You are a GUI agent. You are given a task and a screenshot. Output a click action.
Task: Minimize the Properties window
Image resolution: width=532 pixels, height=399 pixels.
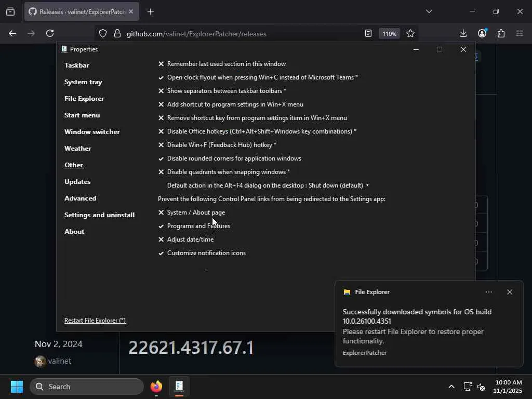(x=416, y=49)
